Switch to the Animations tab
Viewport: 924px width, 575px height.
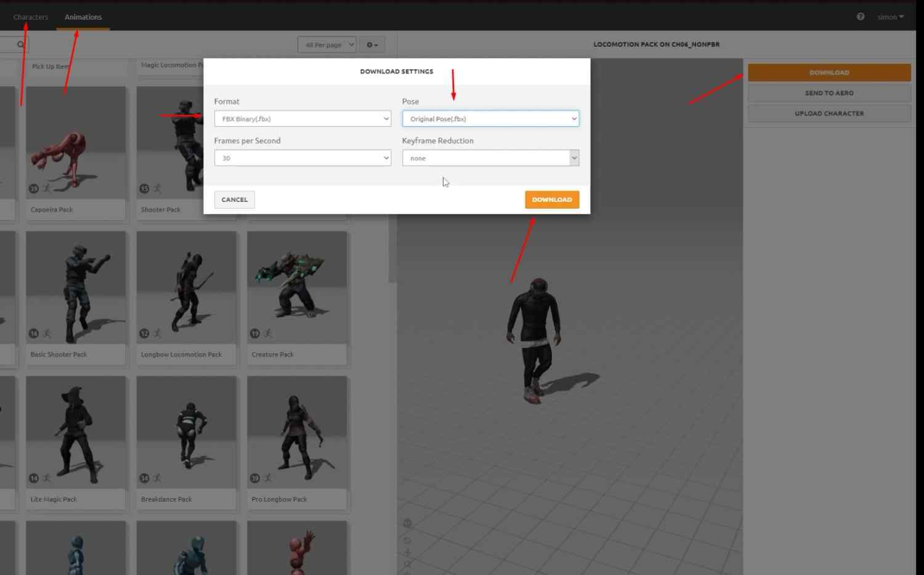coord(83,17)
